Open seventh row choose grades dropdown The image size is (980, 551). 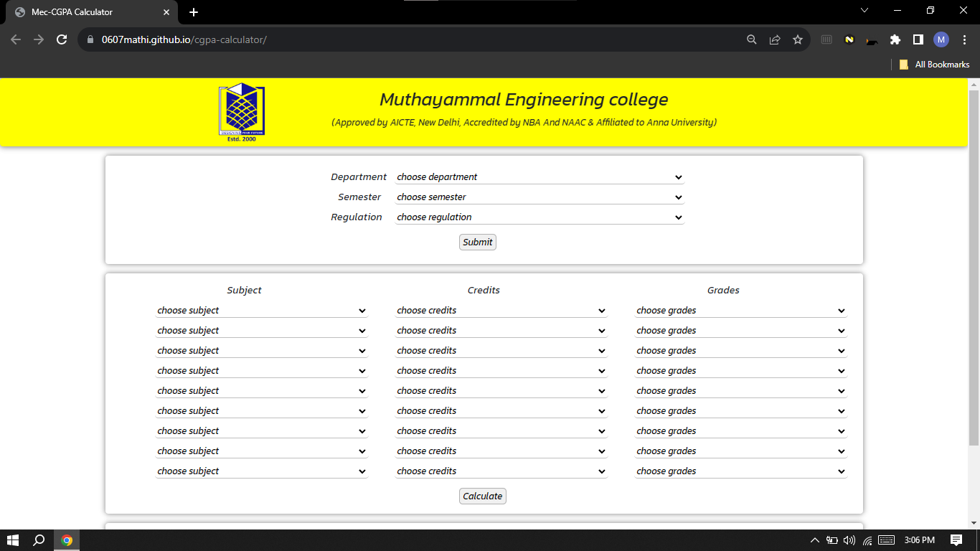tap(741, 431)
